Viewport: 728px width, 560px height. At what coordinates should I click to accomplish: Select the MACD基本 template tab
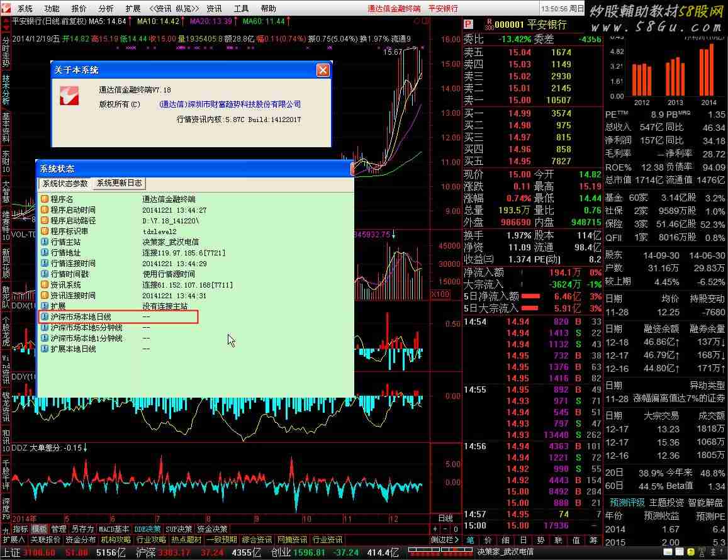click(114, 529)
